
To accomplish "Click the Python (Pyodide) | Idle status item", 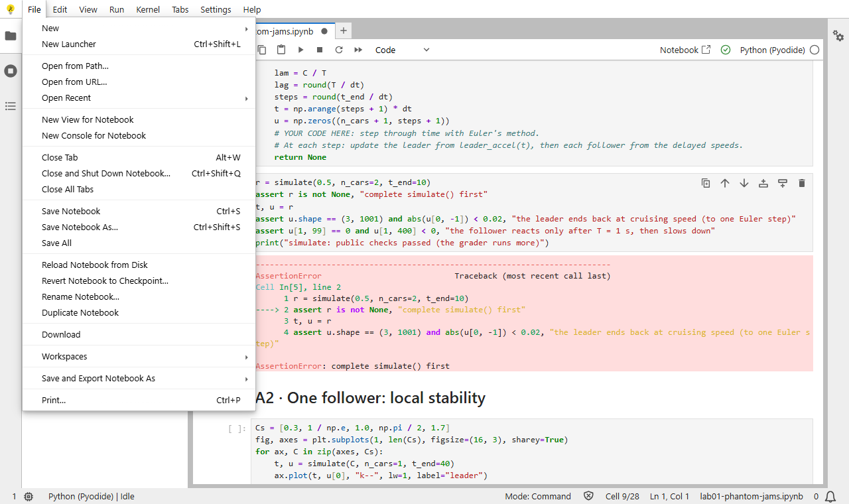I will [92, 496].
